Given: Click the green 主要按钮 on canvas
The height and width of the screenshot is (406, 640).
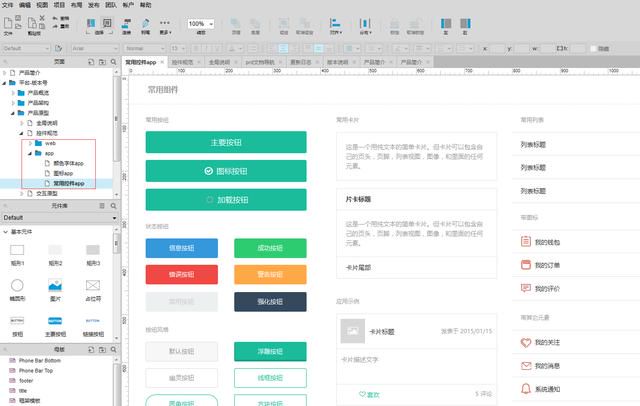Looking at the screenshot, I should (226, 142).
